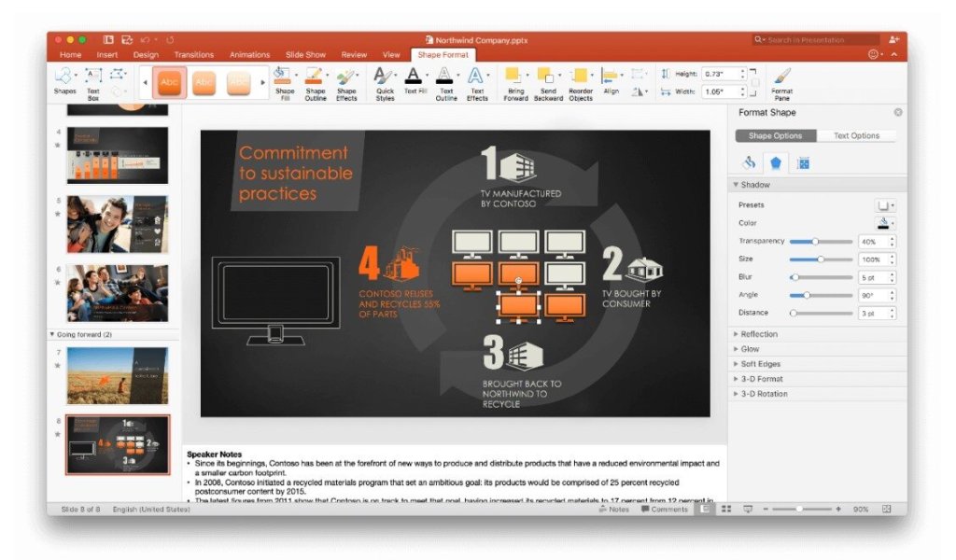The image size is (956, 560).
Task: Adjust the shadow Transparency slider
Action: [821, 242]
